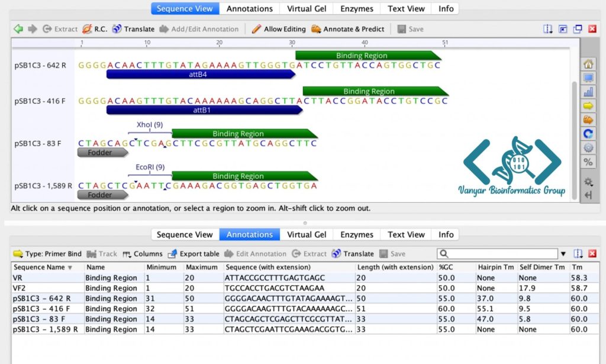Open the orange Live Annotate sidebar tab
The height and width of the screenshot is (364, 606).
coord(588,120)
